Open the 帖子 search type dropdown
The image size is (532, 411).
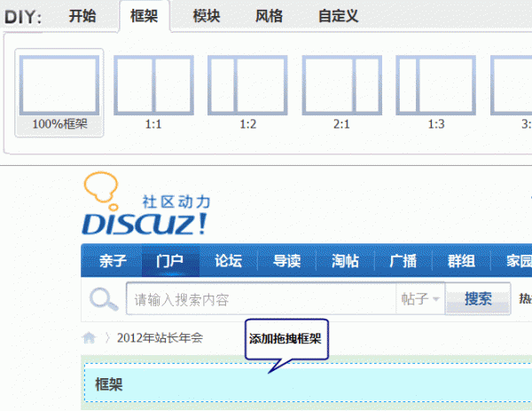point(420,299)
